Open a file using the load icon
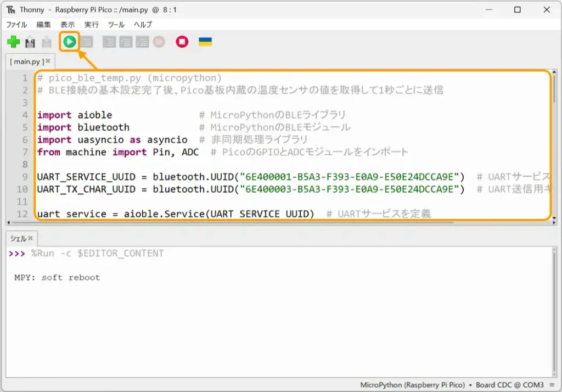The height and width of the screenshot is (392, 562). pyautogui.click(x=30, y=42)
